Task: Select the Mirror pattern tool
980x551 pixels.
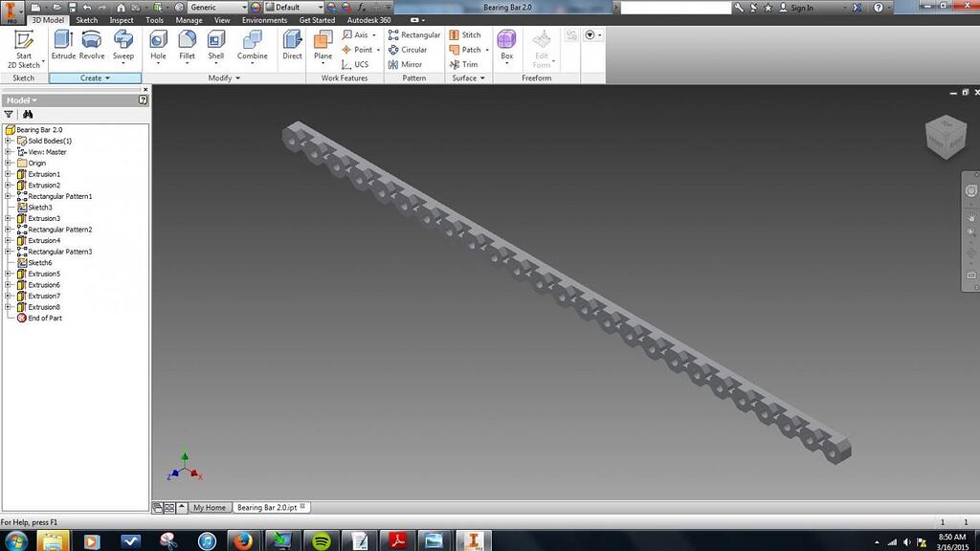Action: [x=412, y=64]
